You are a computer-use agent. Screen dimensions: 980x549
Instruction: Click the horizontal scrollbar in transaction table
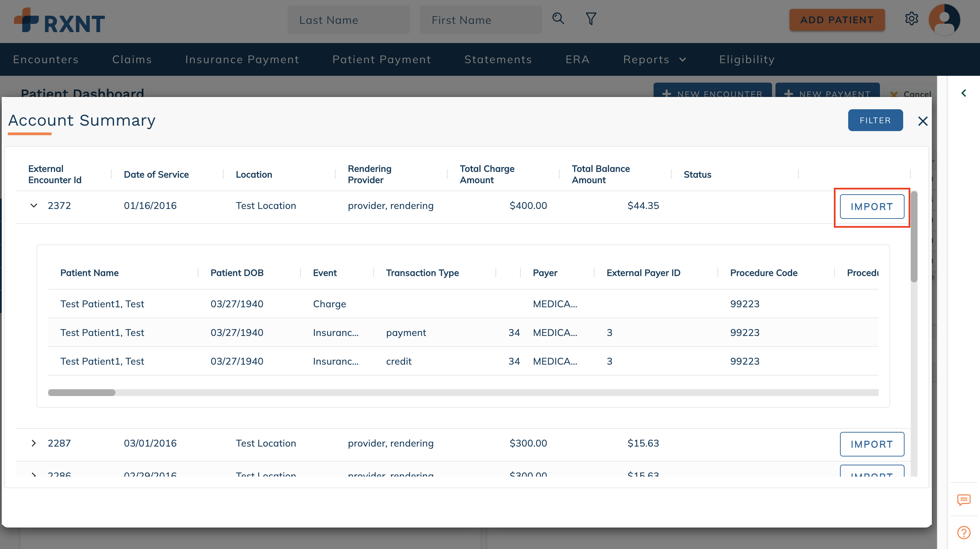click(81, 393)
